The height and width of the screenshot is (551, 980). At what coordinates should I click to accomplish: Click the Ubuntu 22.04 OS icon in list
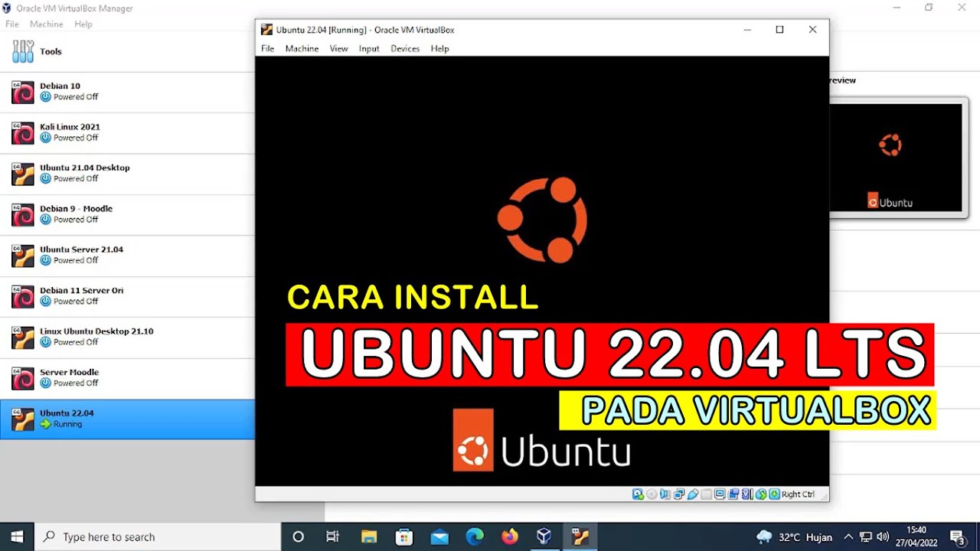23,419
